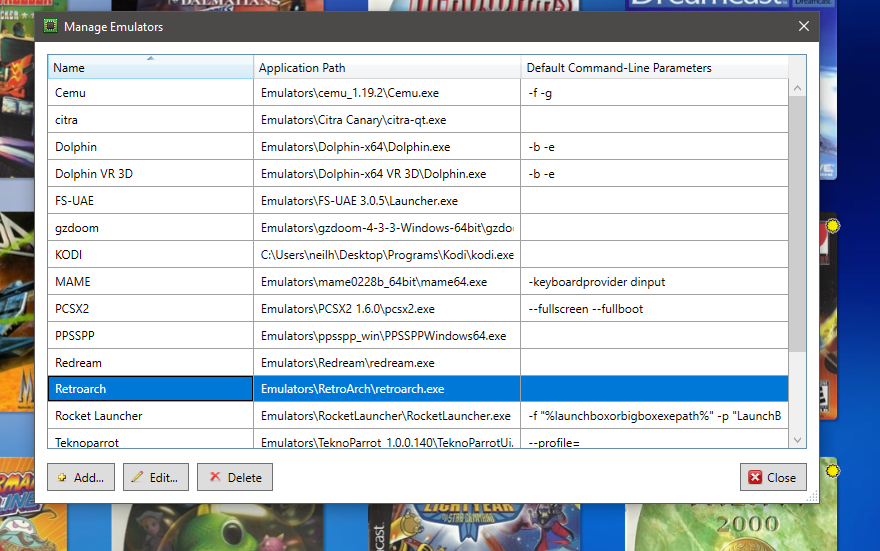Select the FS-UAE emulator row
Viewport: 880px width, 551px height.
point(418,200)
